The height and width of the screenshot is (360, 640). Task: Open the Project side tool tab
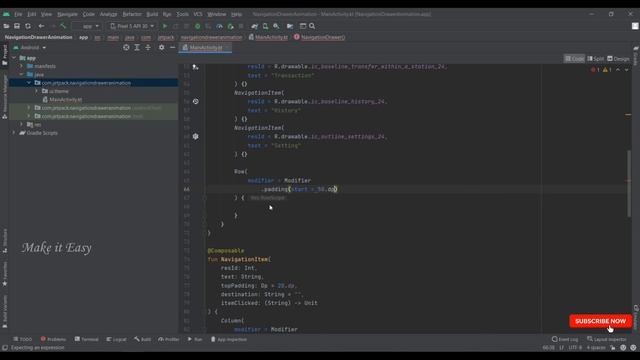point(4,55)
